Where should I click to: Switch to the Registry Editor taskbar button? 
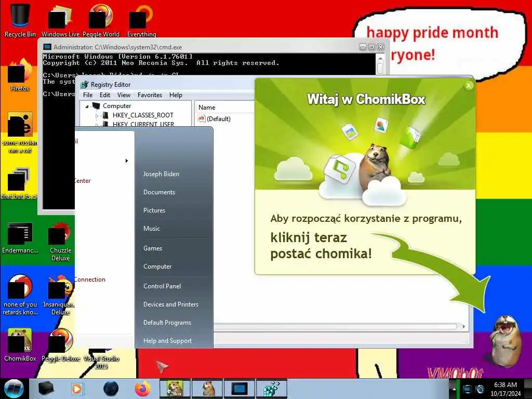[x=271, y=389]
